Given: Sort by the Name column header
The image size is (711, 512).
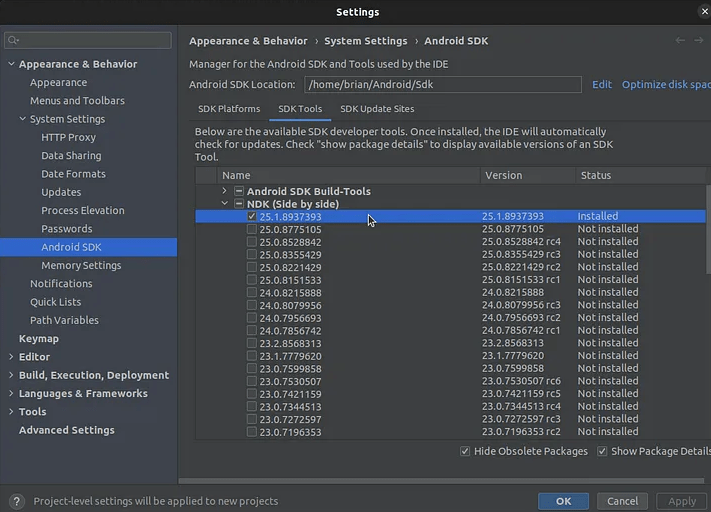Looking at the screenshot, I should coord(348,175).
